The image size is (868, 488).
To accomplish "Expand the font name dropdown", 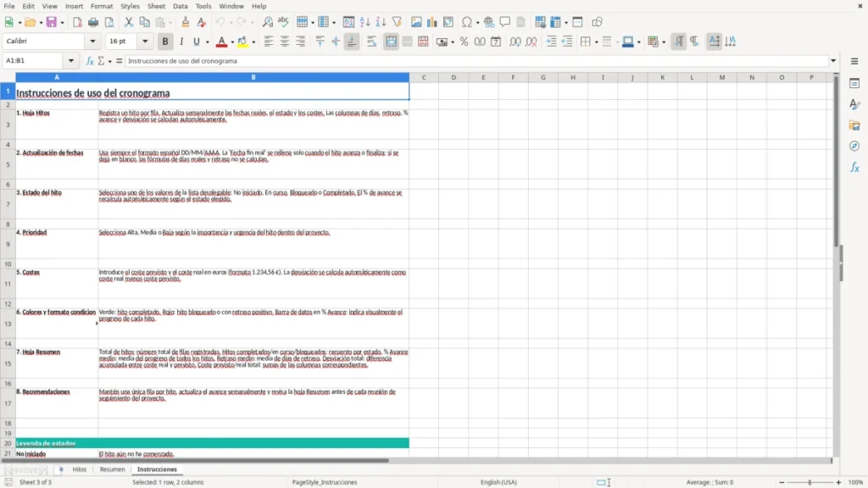I will pyautogui.click(x=92, y=41).
